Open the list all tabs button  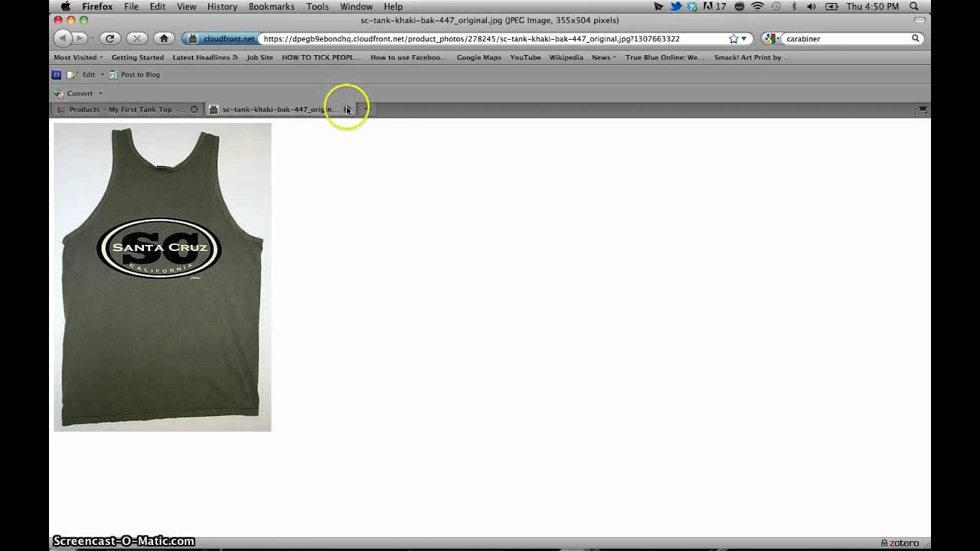pyautogui.click(x=923, y=109)
